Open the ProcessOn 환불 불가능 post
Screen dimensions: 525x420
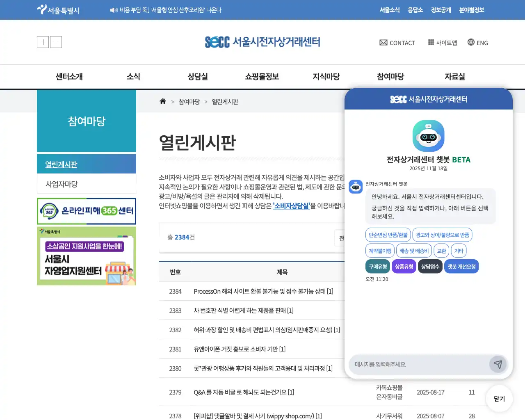pyautogui.click(x=262, y=291)
